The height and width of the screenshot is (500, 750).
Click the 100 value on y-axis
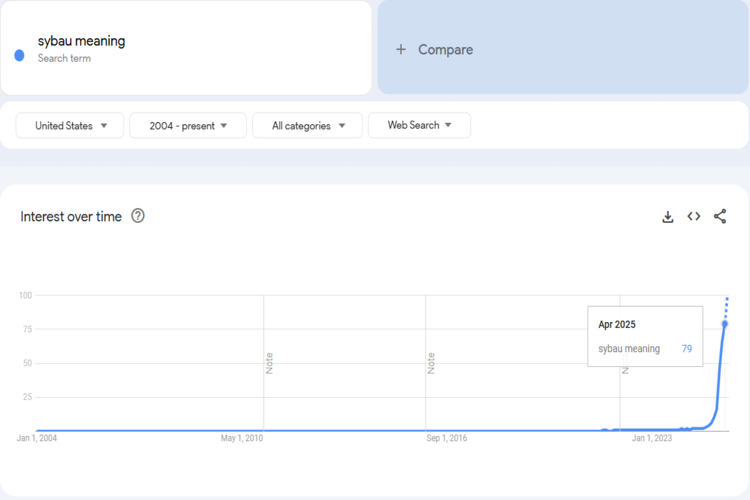(x=25, y=295)
